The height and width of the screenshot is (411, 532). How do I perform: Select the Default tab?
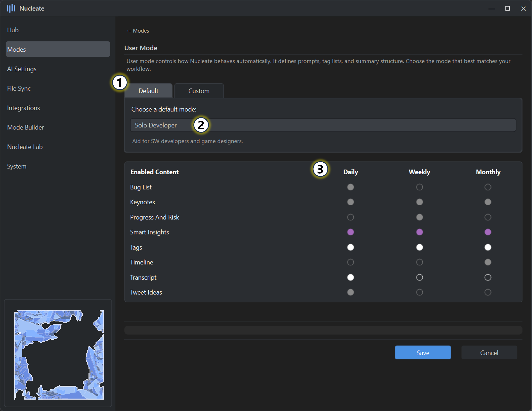coord(148,91)
